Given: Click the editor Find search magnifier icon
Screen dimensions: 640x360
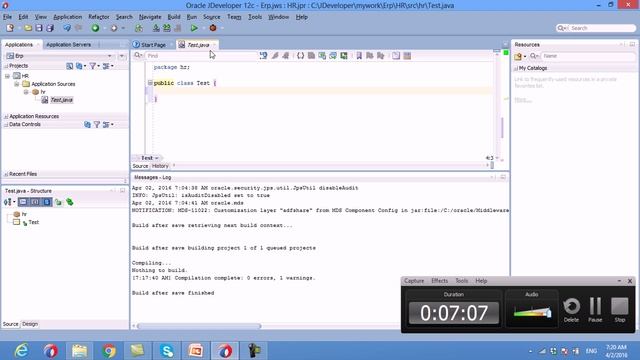Looking at the screenshot, I should [138, 56].
